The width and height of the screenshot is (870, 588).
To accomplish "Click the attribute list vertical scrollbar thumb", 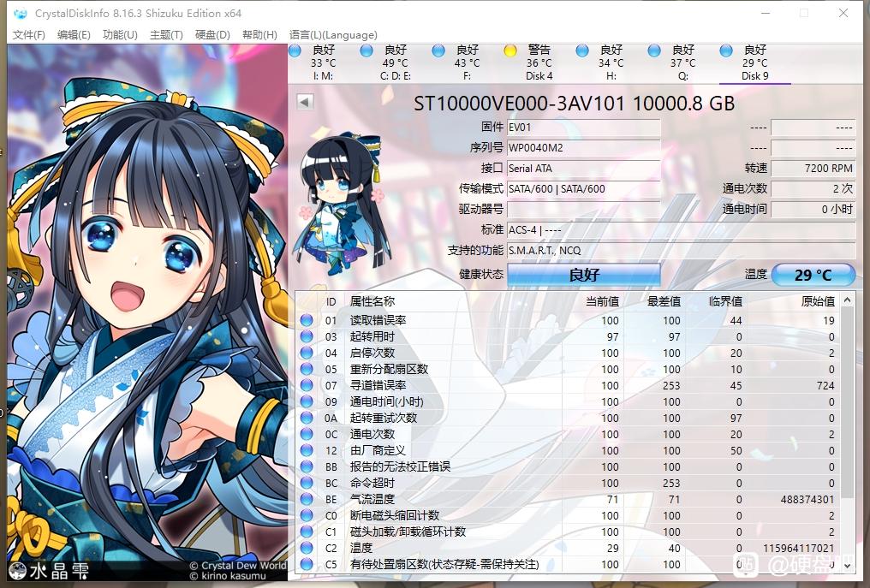I will [x=847, y=403].
